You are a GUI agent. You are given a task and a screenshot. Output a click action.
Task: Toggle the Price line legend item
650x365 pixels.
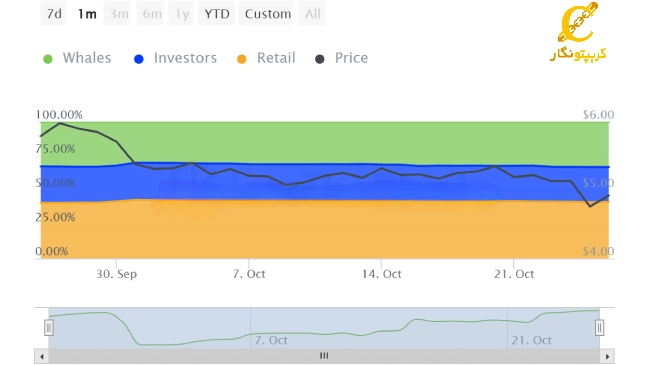click(342, 58)
